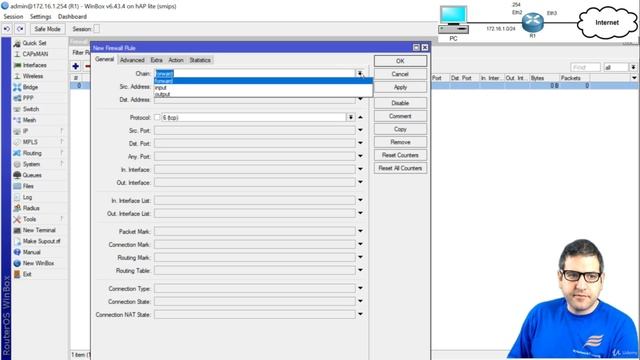
Task: Click Reset Counters button
Action: pos(400,156)
